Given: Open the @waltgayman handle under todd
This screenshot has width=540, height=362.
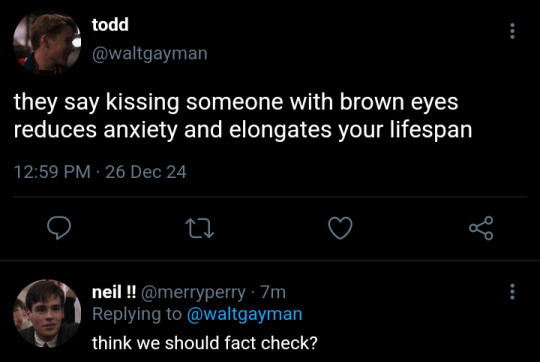Looking at the screenshot, I should 149,54.
